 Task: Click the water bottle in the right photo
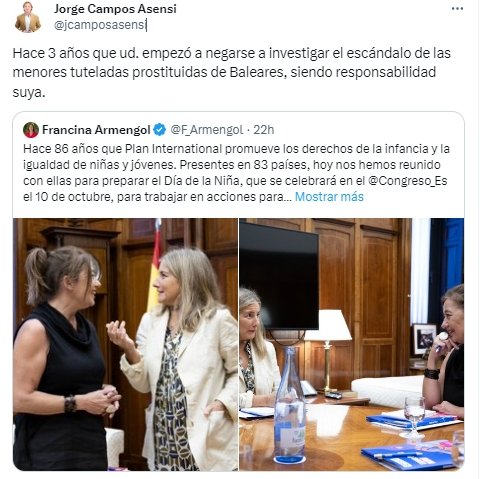coord(290,405)
